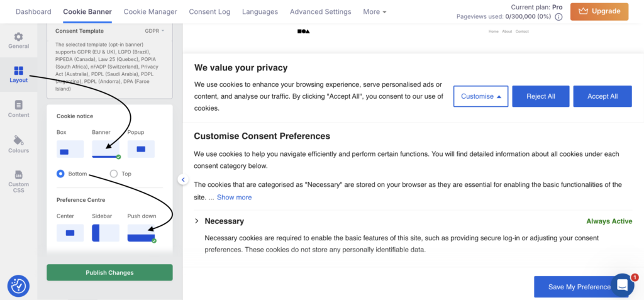644x300 pixels.
Task: Open the Content sidebar icon
Action: tap(18, 109)
